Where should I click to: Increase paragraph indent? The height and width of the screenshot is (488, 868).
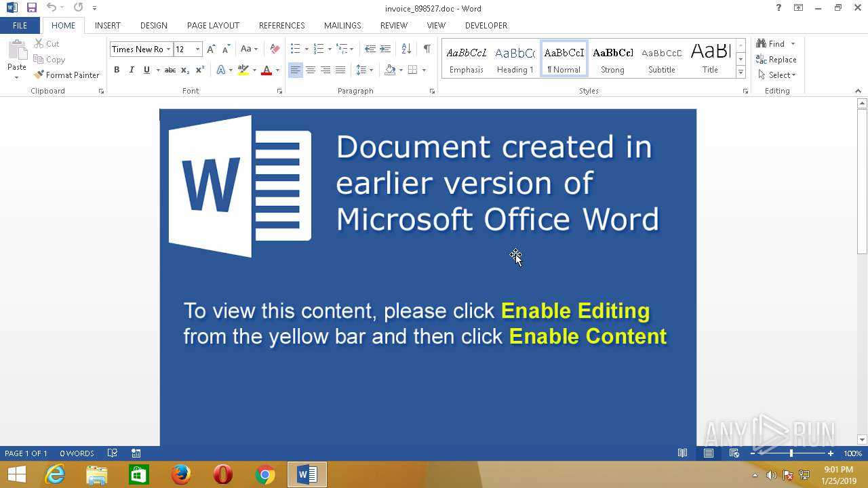(384, 49)
